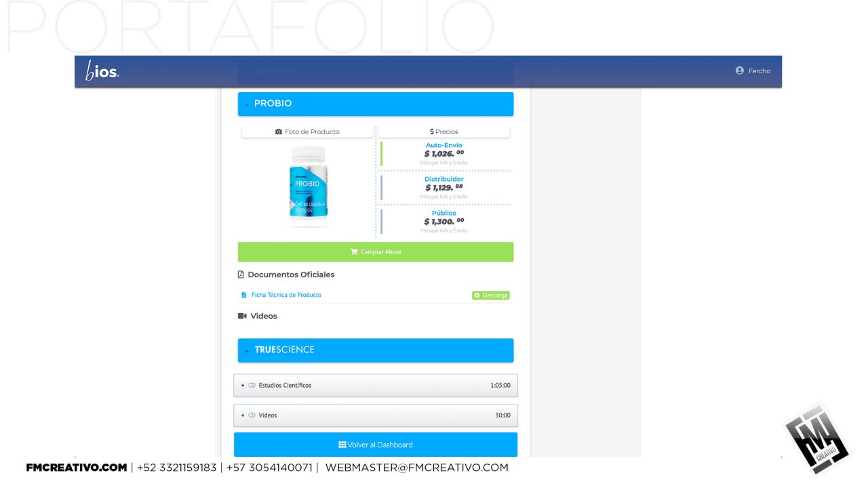This screenshot has height=488, width=868.
Task: Select the Foto de Producto tab
Action: (x=307, y=131)
